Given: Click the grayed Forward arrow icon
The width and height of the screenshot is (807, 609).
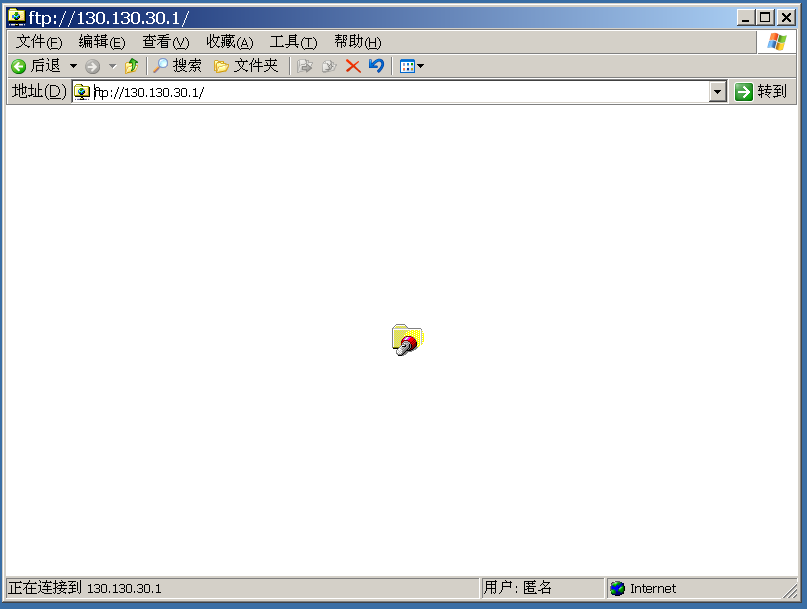Looking at the screenshot, I should click(93, 66).
